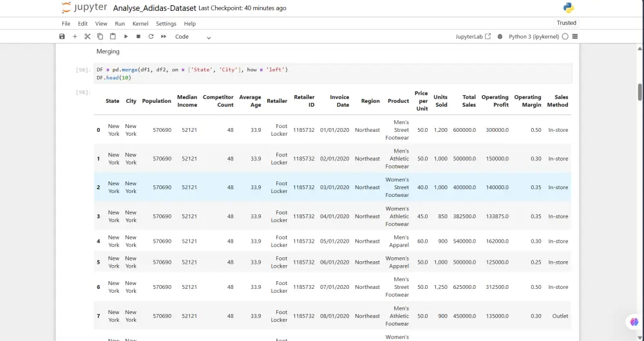The height and width of the screenshot is (341, 644).
Task: Open the File menu
Action: [66, 24]
